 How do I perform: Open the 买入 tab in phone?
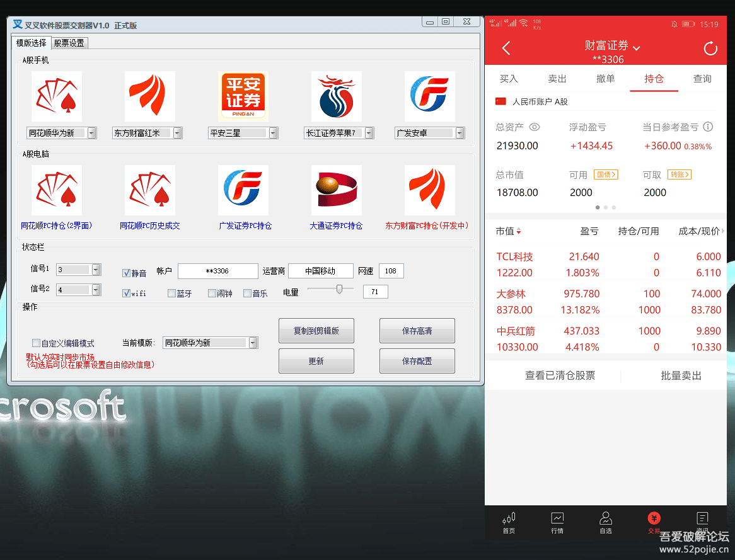pyautogui.click(x=509, y=78)
